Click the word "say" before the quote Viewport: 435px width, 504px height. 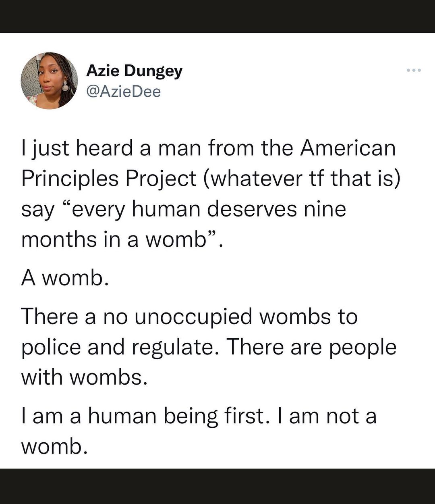[x=37, y=210]
